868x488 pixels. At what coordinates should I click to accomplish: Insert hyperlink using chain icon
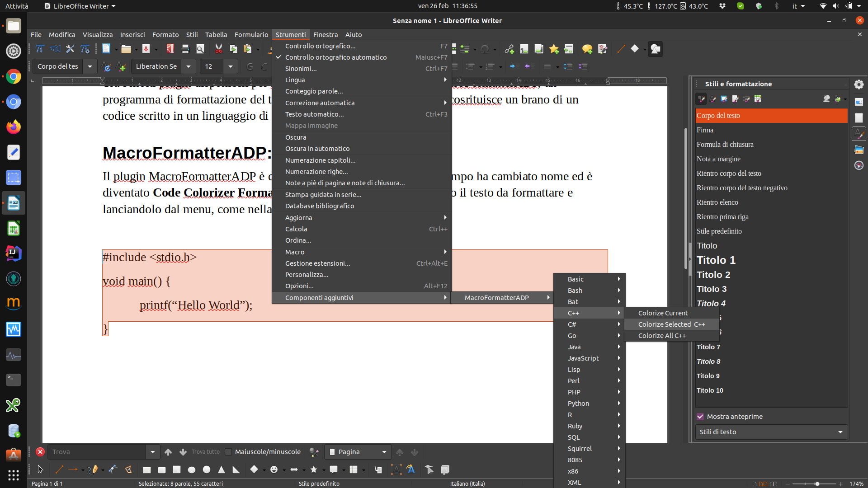509,49
